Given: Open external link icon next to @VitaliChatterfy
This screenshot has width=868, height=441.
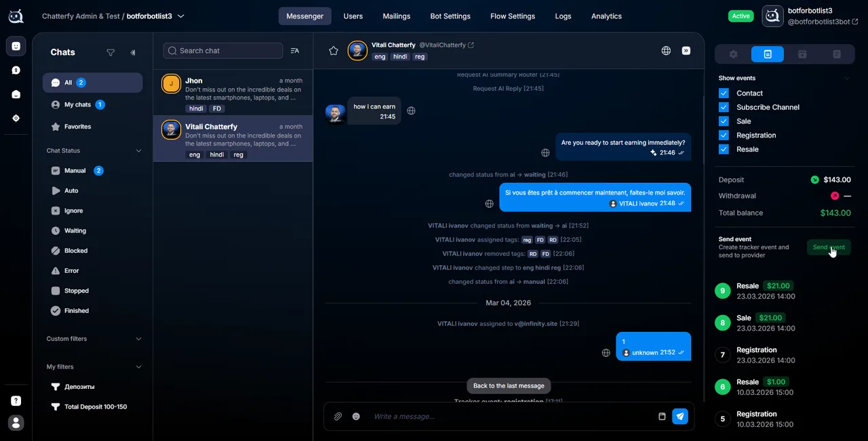Looking at the screenshot, I should [471, 45].
